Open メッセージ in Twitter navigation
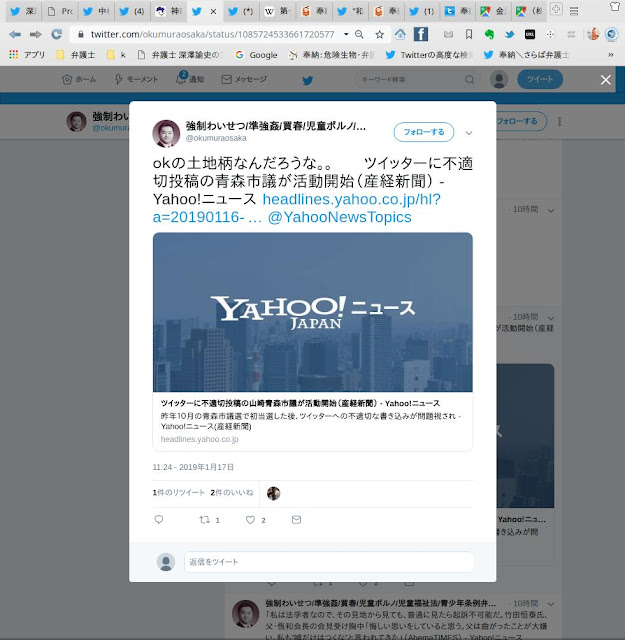Screen dimensions: 625x640 pyautogui.click(x=244, y=79)
